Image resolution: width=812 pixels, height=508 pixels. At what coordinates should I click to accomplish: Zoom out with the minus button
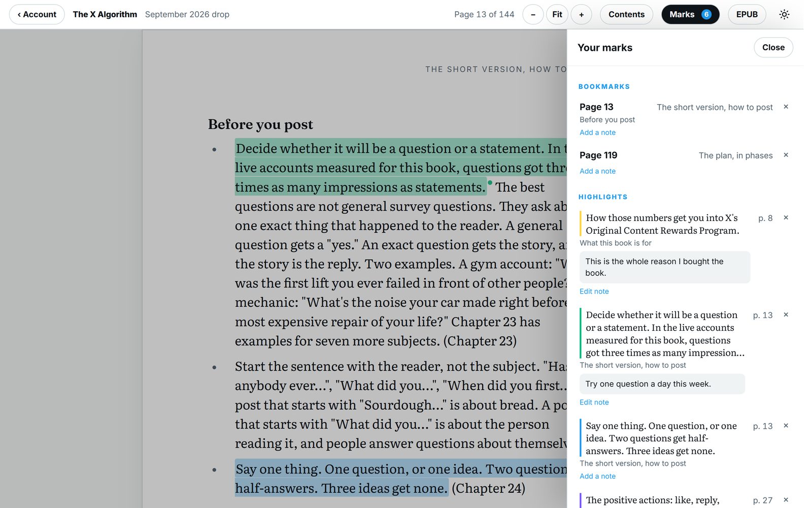(x=533, y=14)
